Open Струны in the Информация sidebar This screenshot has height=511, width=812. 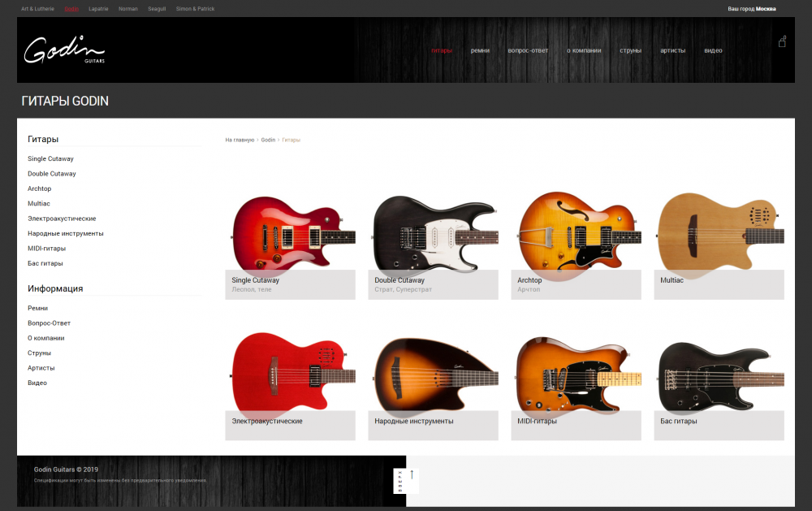[39, 353]
